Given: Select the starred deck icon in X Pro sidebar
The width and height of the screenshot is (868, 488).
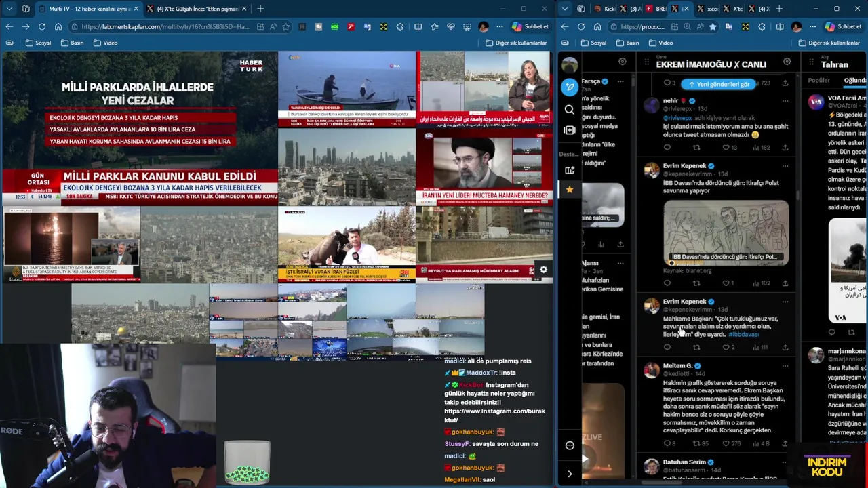Looking at the screenshot, I should tap(570, 190).
